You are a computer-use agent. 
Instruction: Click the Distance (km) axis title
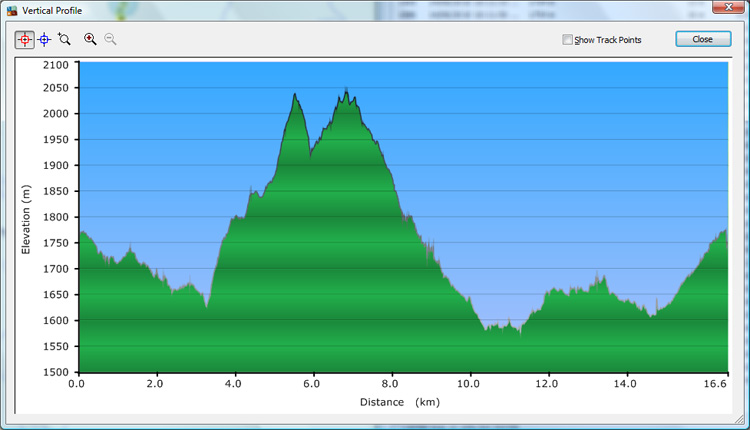400,402
